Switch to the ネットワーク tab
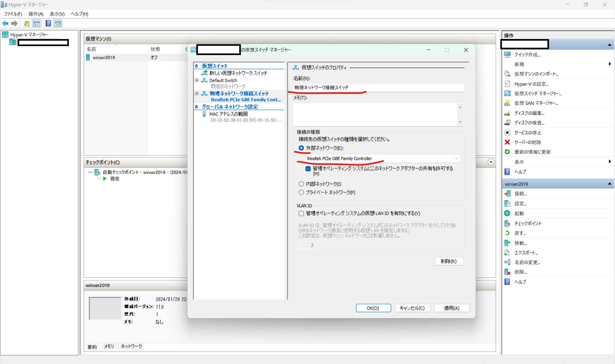The width and height of the screenshot is (615, 364). [x=131, y=346]
